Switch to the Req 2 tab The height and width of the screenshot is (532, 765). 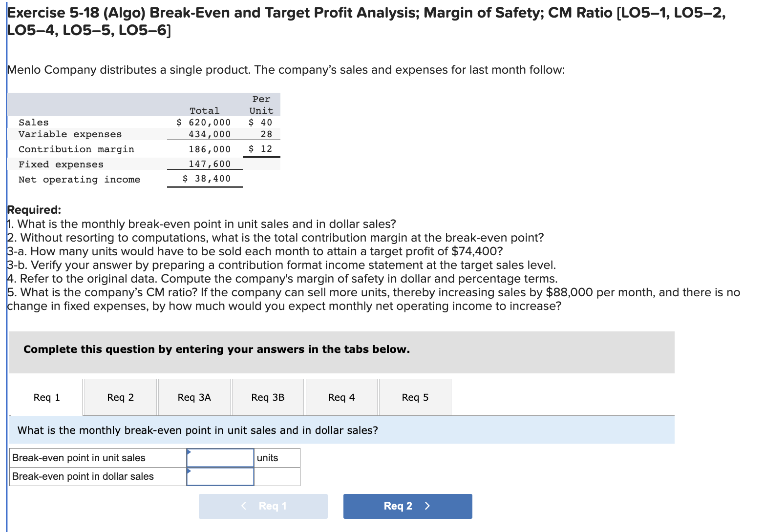(x=120, y=397)
